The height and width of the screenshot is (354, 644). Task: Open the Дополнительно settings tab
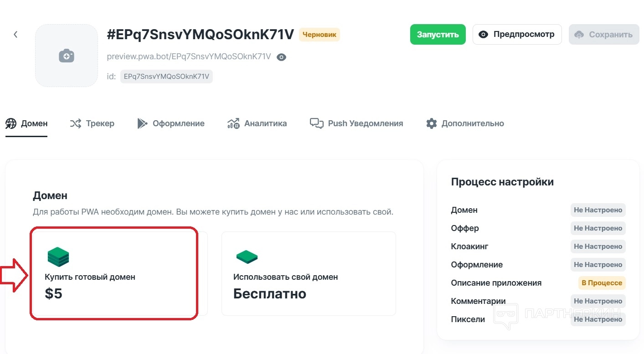[x=465, y=123]
